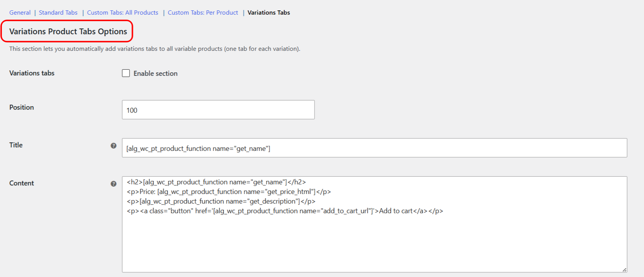Go to Custom Tabs: Per Product
The image size is (644, 277).
click(x=203, y=13)
